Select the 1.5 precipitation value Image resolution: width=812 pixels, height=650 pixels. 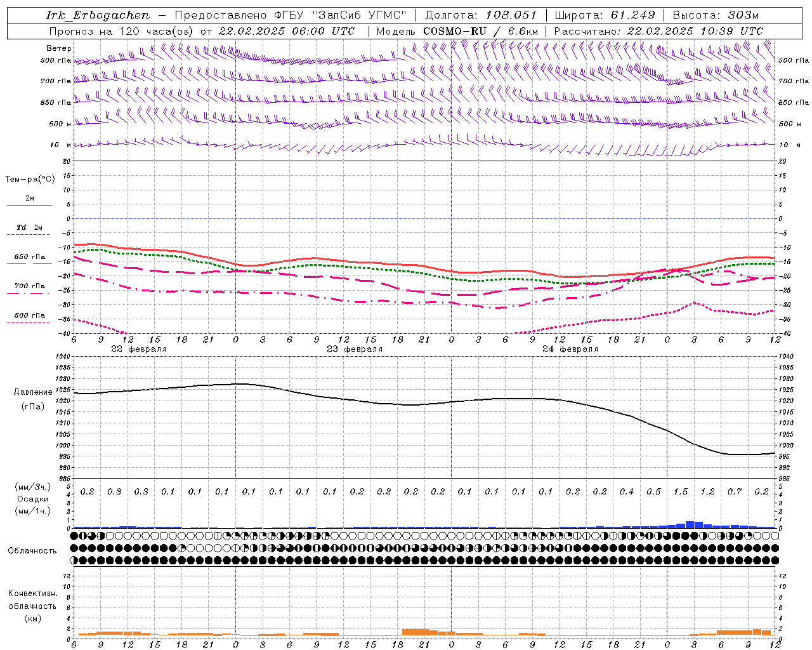[681, 492]
